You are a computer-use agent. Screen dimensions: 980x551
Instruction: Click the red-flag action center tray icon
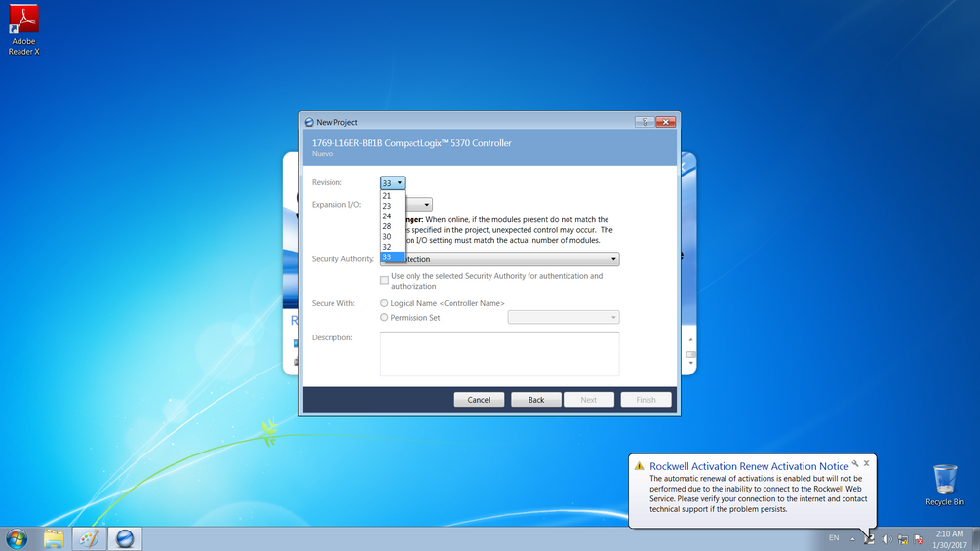(x=919, y=539)
